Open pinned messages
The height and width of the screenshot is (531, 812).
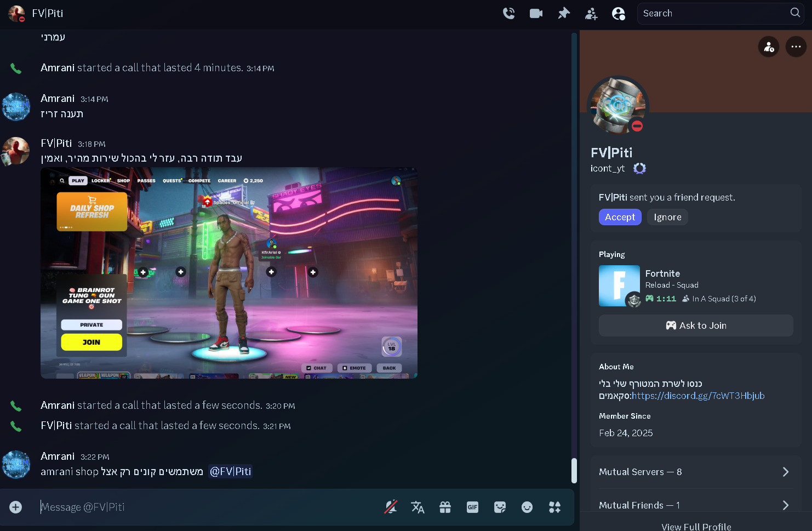(x=564, y=14)
